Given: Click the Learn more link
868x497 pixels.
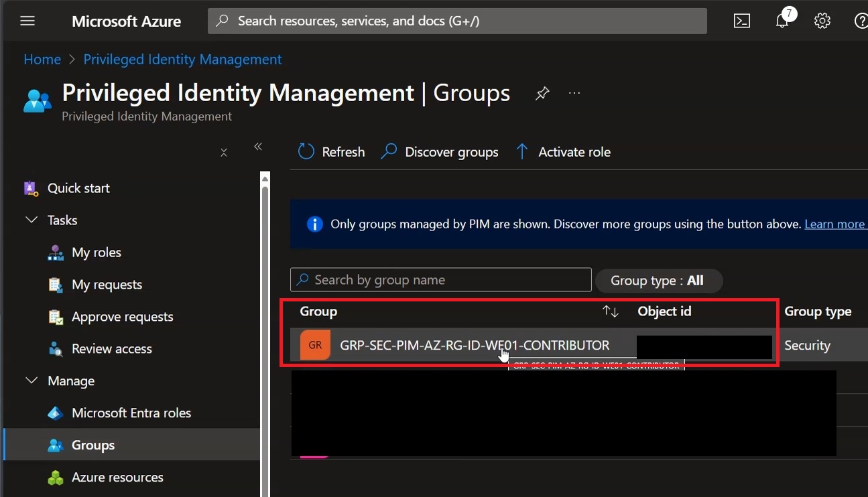Looking at the screenshot, I should tap(834, 224).
